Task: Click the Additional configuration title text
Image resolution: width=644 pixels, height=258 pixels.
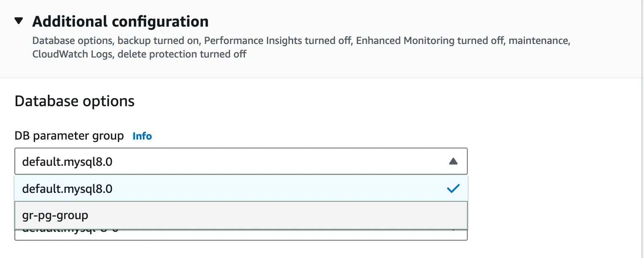Action: tap(120, 21)
